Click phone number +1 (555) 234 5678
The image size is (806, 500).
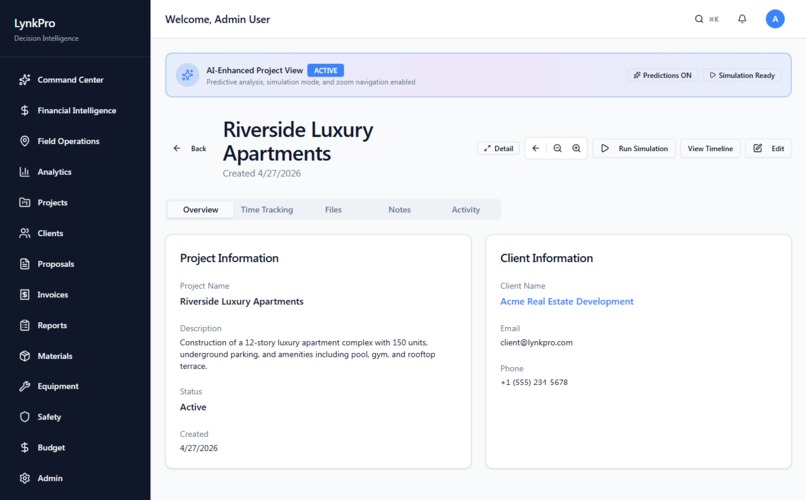[x=534, y=382]
